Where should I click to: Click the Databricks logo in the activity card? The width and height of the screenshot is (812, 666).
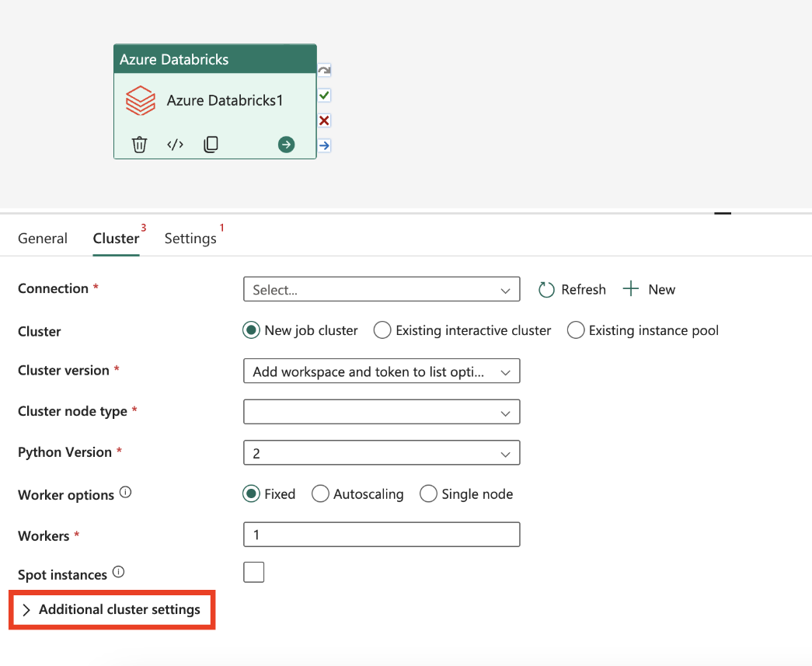141,100
